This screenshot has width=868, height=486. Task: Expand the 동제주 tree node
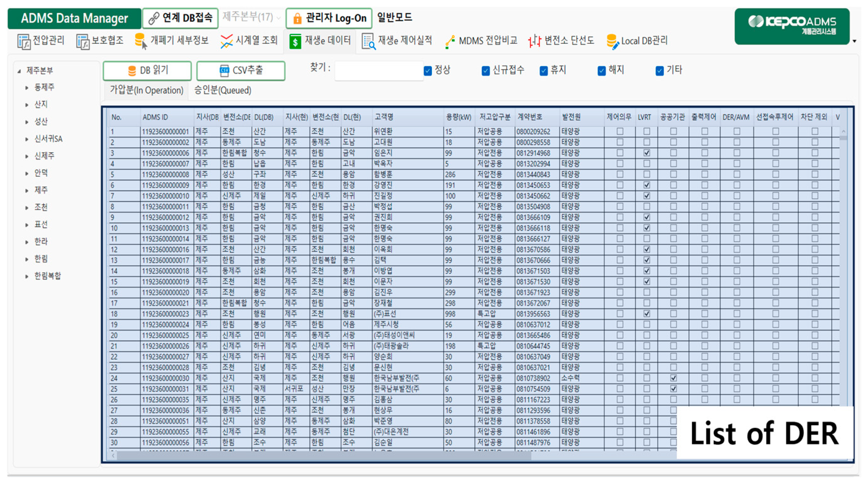point(27,88)
